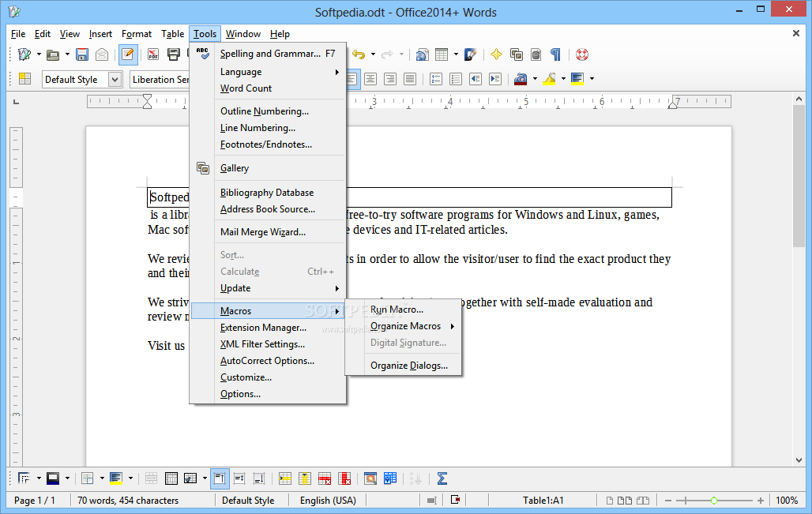The image size is (812, 514).
Task: Open the file using Open folder icon
Action: point(52,54)
